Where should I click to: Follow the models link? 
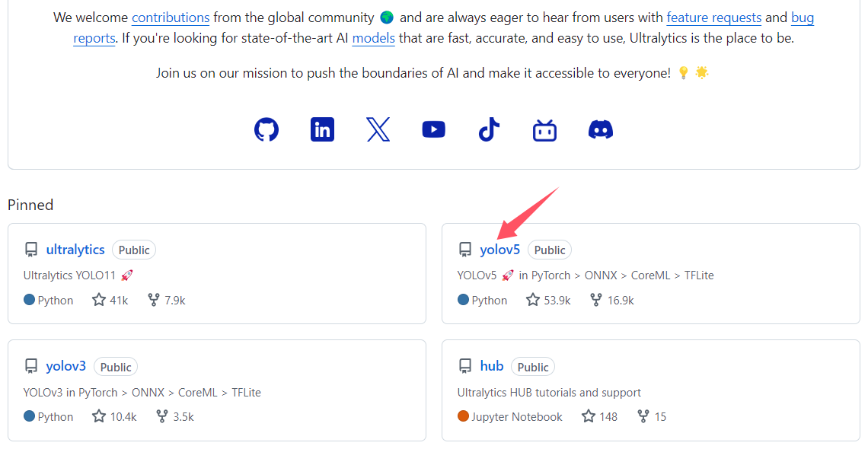[374, 38]
